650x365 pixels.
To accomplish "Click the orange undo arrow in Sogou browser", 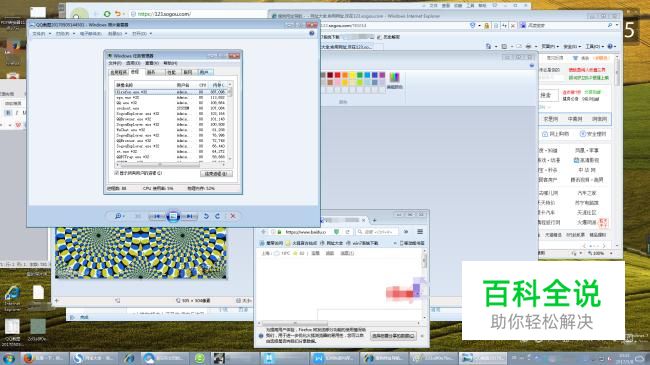I will point(118,14).
